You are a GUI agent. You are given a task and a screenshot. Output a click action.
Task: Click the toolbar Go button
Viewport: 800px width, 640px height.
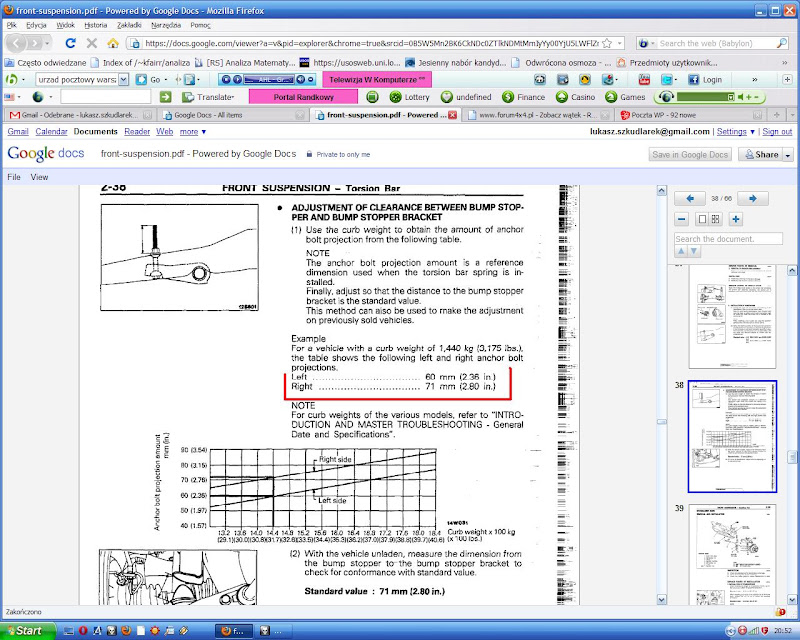point(149,80)
